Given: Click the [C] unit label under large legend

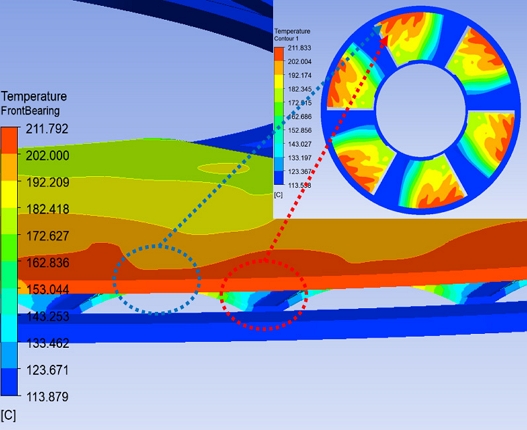Looking at the screenshot, I should [x=8, y=416].
